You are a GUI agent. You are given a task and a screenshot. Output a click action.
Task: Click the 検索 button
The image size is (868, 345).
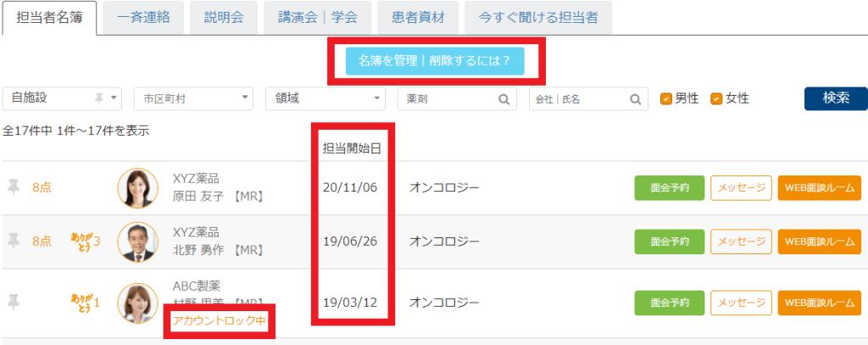click(835, 98)
